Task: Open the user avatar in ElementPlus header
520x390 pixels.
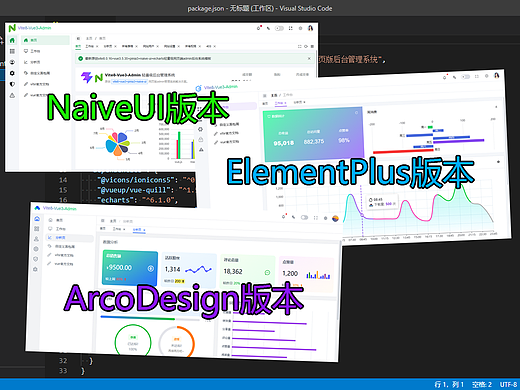Action: 497,76
